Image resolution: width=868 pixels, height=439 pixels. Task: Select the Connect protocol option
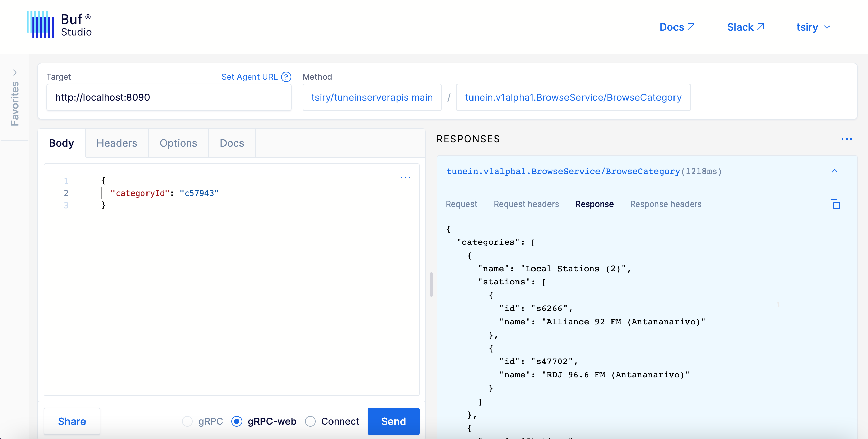tap(310, 421)
